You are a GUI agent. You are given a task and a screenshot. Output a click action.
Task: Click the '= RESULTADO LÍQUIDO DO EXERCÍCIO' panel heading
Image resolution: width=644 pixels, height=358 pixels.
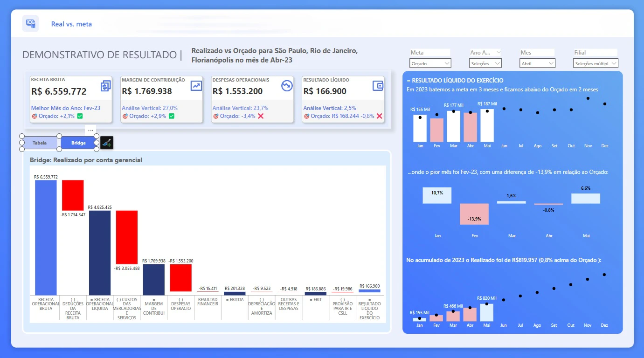coord(455,81)
